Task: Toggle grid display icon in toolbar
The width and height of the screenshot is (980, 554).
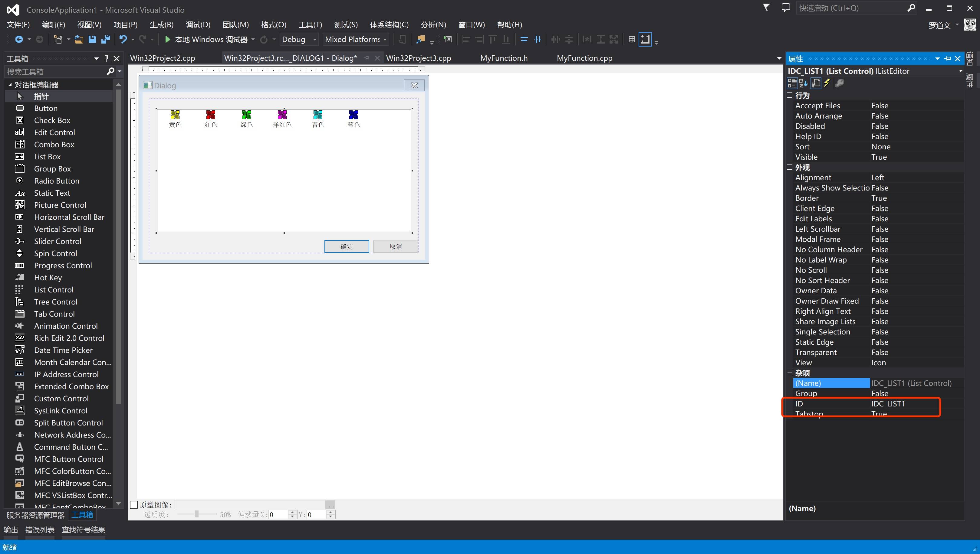Action: [x=632, y=39]
